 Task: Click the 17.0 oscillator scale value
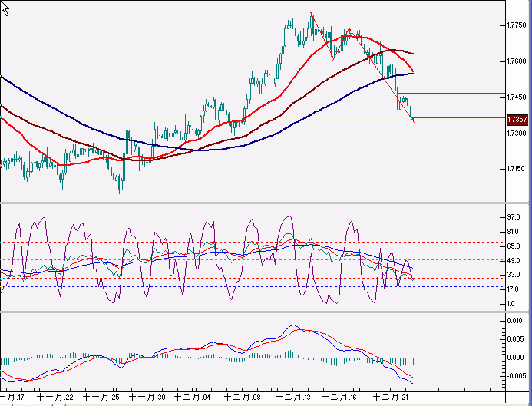pos(514,289)
